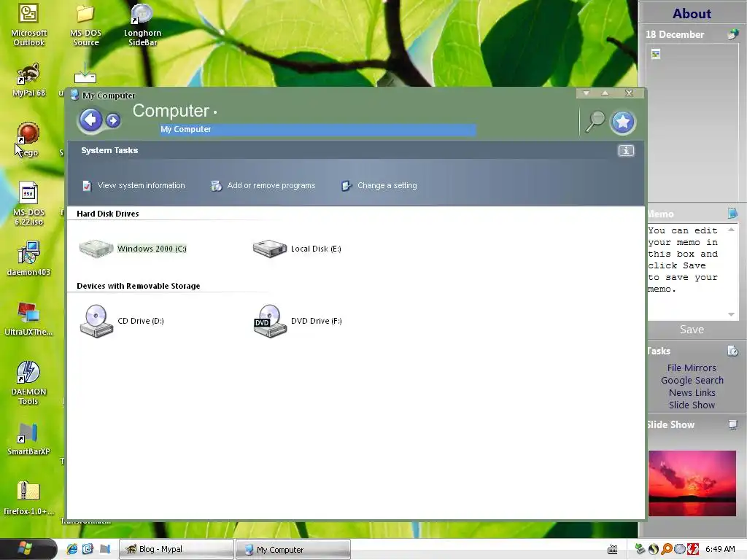Open the UltraUXThe... desktop icon

tap(28, 319)
